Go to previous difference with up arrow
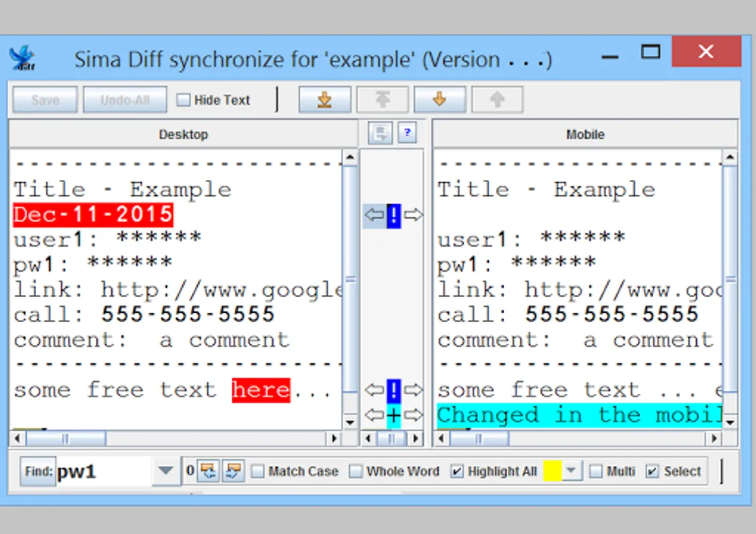756x534 pixels. click(x=497, y=100)
